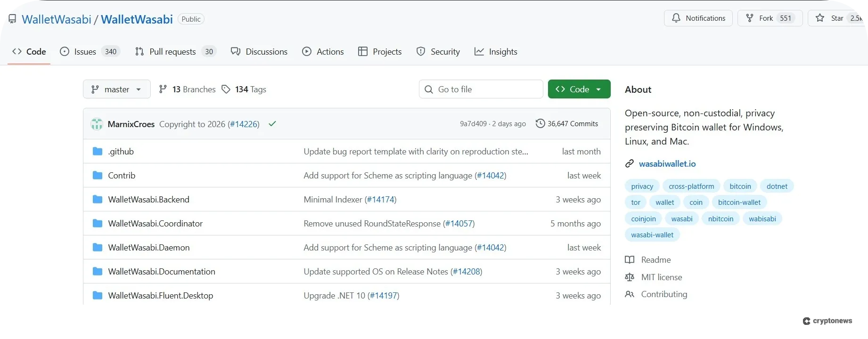Open the WalletWasabi organization link in header

coord(57,19)
